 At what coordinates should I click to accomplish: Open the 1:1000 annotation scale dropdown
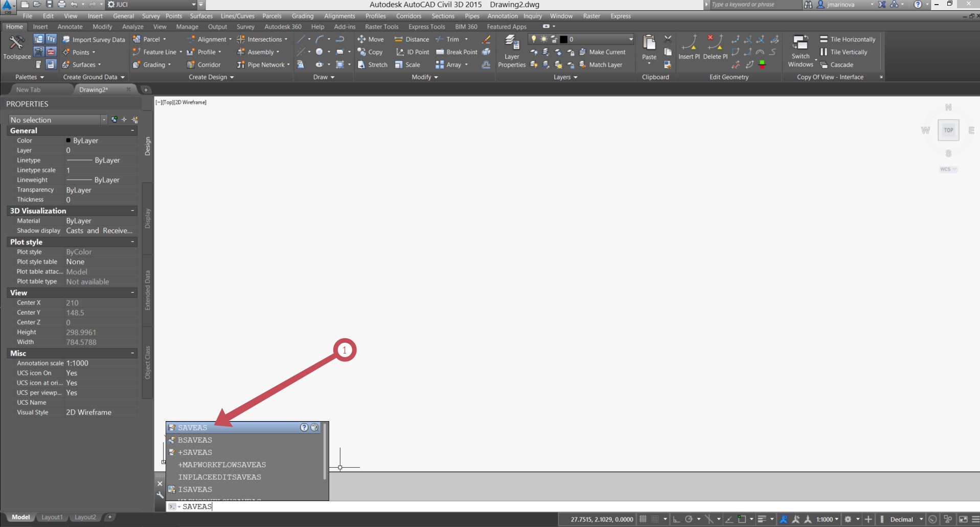pos(827,519)
